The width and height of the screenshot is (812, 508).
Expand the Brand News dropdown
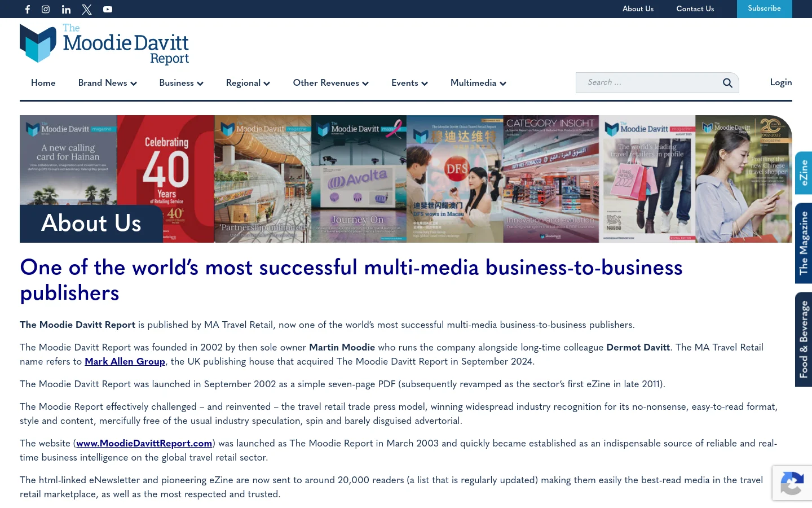108,83
